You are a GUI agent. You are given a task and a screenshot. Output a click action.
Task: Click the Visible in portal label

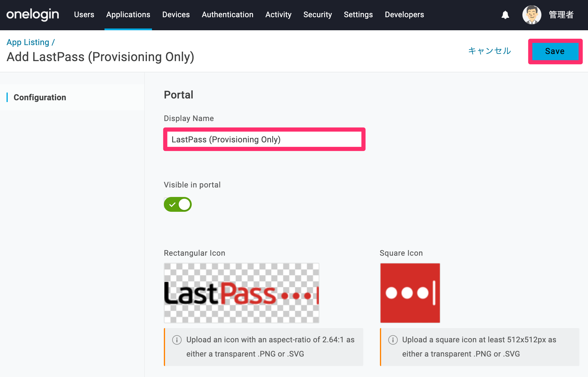pyautogui.click(x=192, y=185)
